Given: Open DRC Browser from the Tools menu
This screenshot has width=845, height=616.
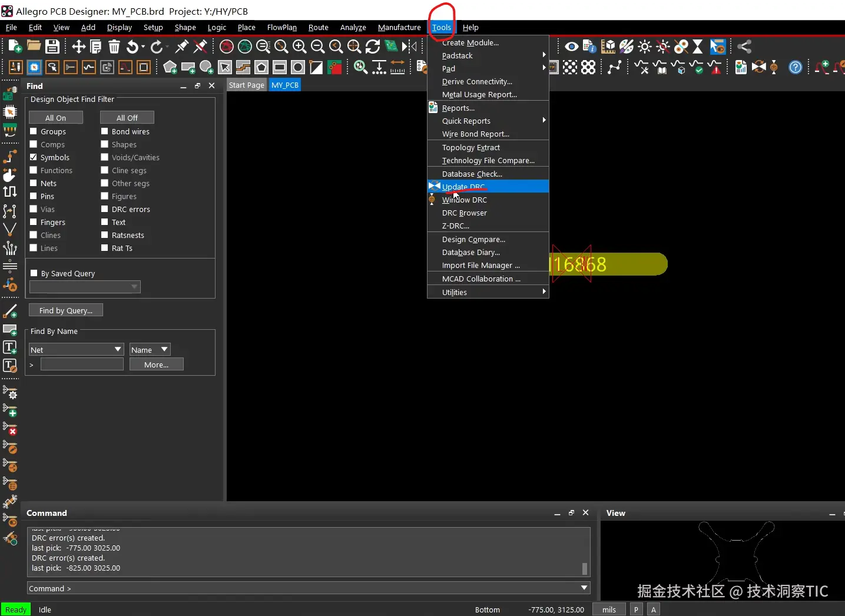Looking at the screenshot, I should tap(488, 213).
